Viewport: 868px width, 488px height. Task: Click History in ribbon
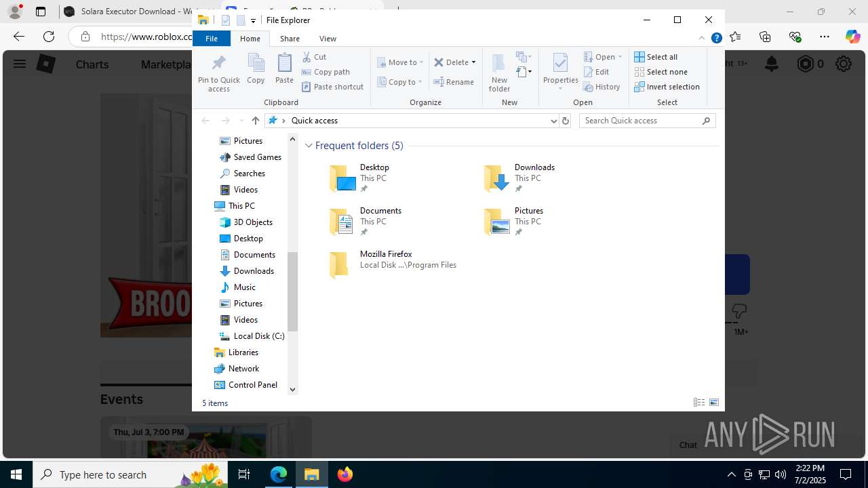pyautogui.click(x=601, y=87)
